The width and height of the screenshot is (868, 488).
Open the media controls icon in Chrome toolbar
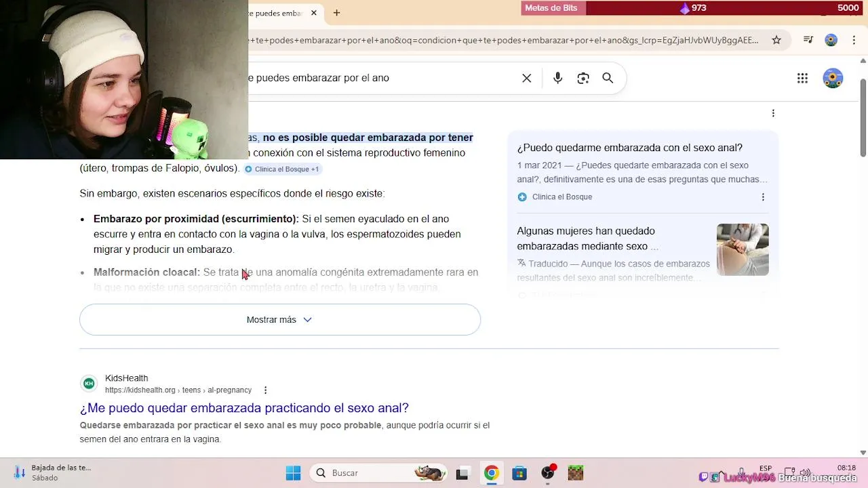tap(808, 40)
